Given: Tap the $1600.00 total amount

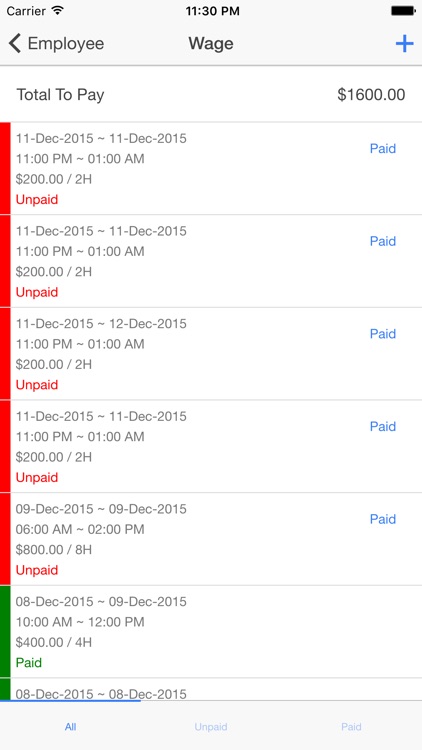Looking at the screenshot, I should 371,95.
